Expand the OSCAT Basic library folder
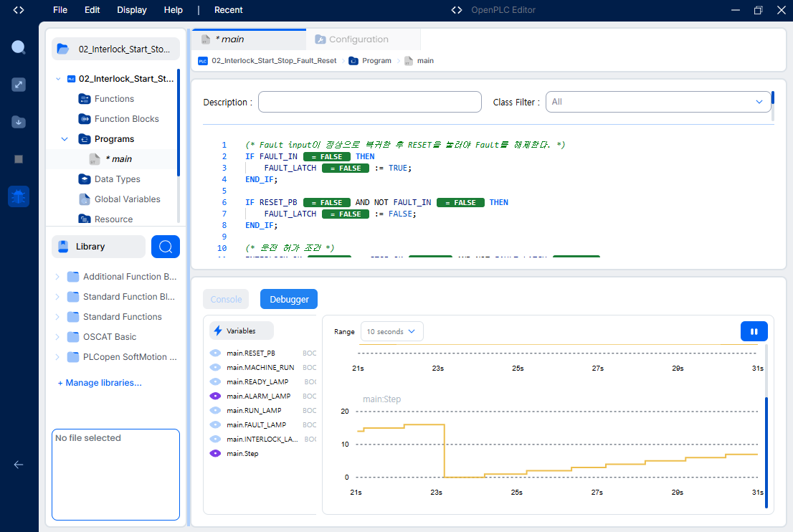793x532 pixels. (x=57, y=337)
